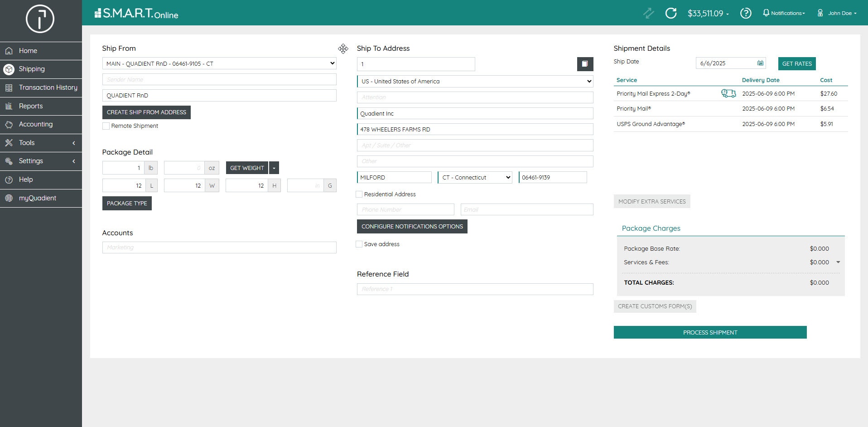Tick the Save address checkbox

pyautogui.click(x=359, y=244)
